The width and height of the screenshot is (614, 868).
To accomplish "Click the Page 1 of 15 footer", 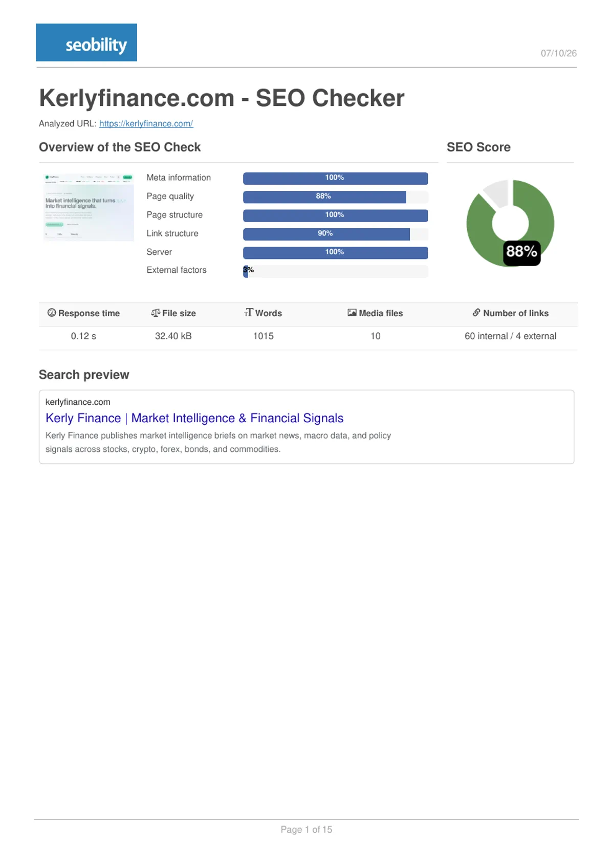I will tap(306, 830).
